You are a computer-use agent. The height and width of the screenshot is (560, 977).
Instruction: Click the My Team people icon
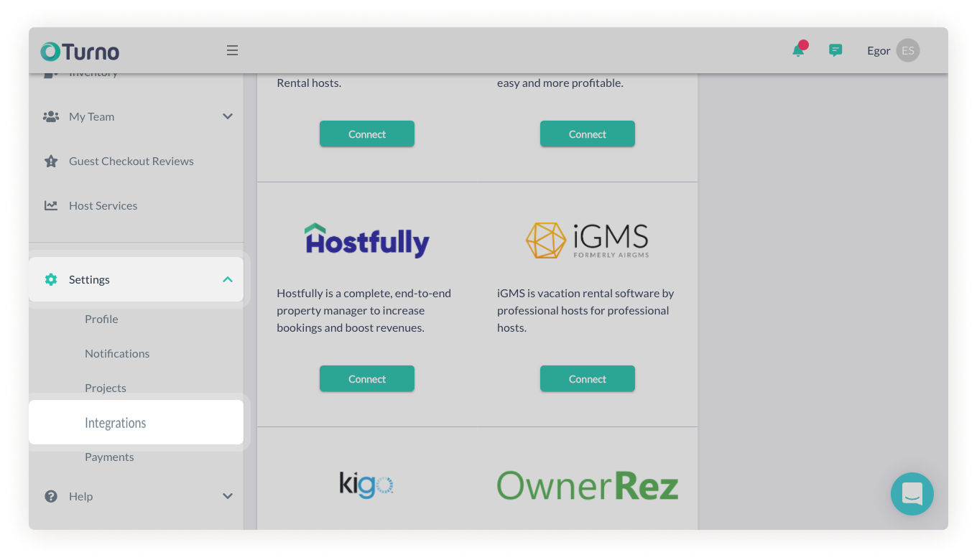point(51,116)
